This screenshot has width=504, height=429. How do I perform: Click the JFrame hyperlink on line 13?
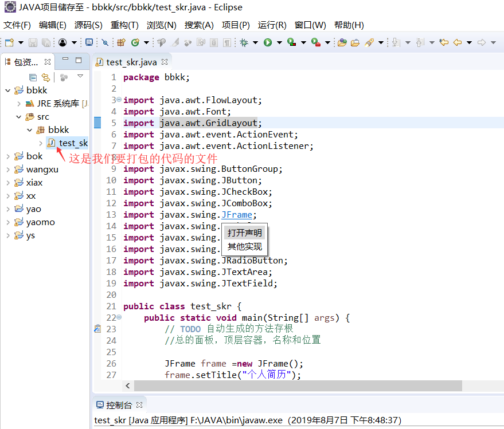(x=237, y=215)
